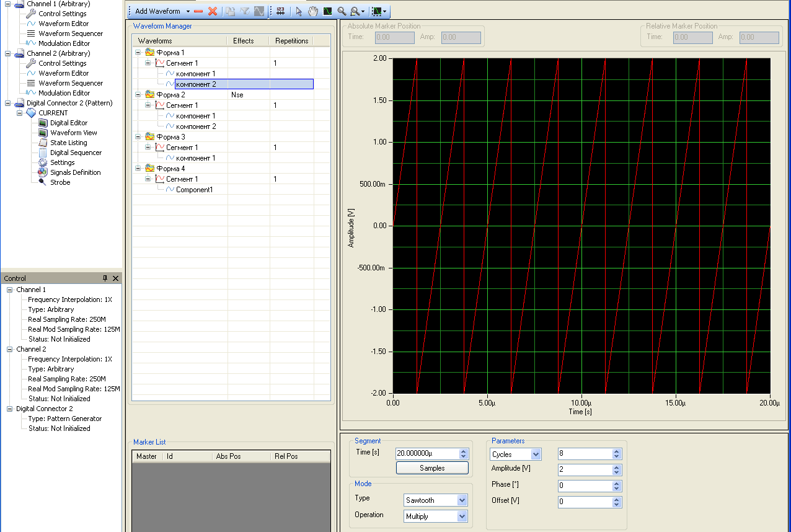The width and height of the screenshot is (791, 532).
Task: Click the Amplitude [V] value field
Action: (x=584, y=470)
